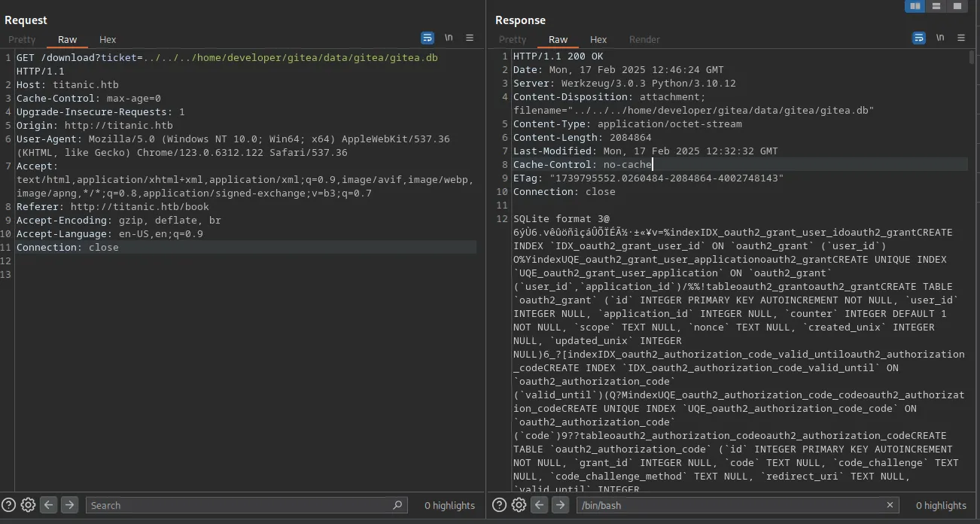Select the Response panel's Raw tab
Image resolution: width=980 pixels, height=524 pixels.
558,39
